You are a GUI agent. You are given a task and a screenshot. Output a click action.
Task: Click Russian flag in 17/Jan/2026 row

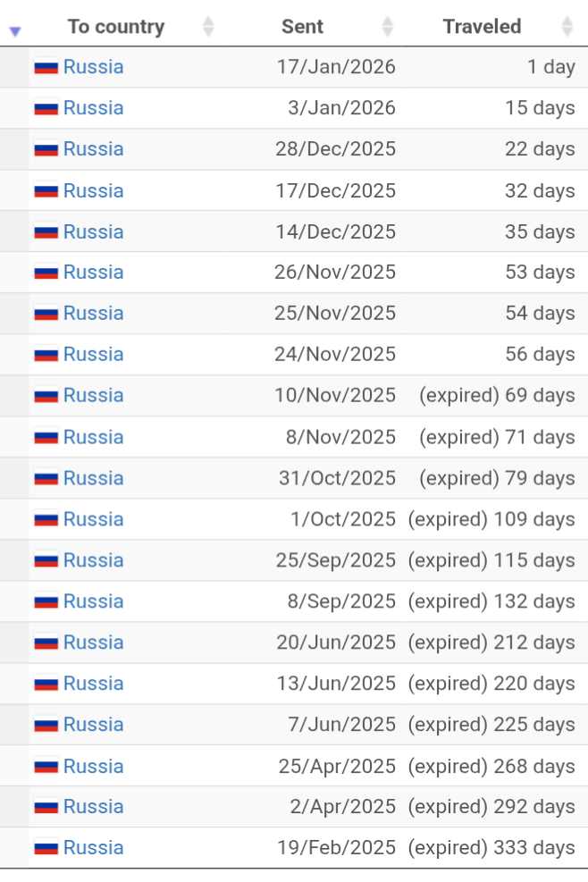pyautogui.click(x=46, y=67)
